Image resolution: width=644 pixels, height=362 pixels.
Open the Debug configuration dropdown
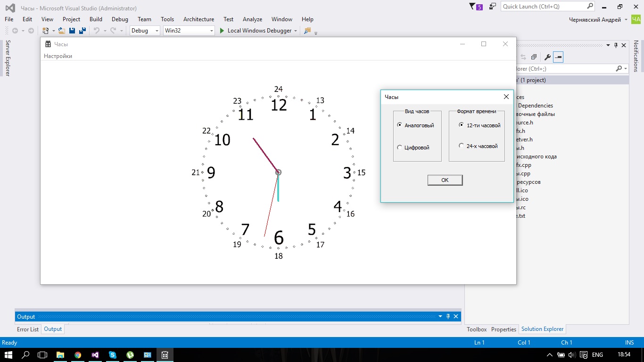pyautogui.click(x=145, y=31)
